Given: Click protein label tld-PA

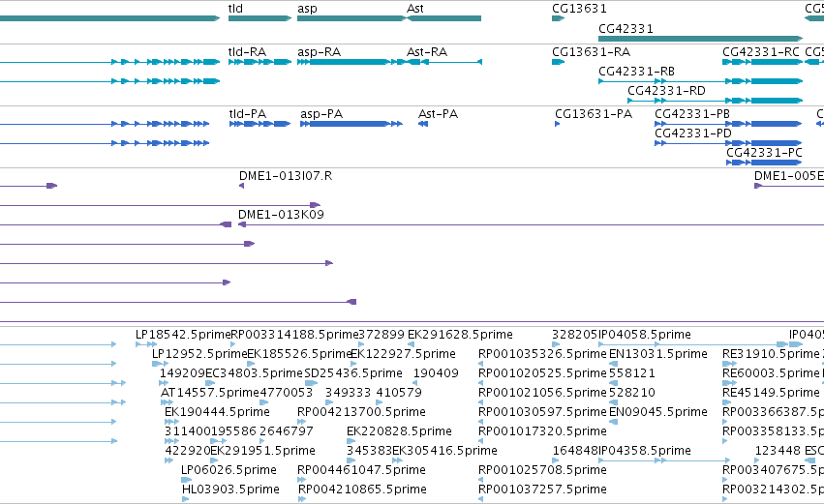Looking at the screenshot, I should pos(248,114).
